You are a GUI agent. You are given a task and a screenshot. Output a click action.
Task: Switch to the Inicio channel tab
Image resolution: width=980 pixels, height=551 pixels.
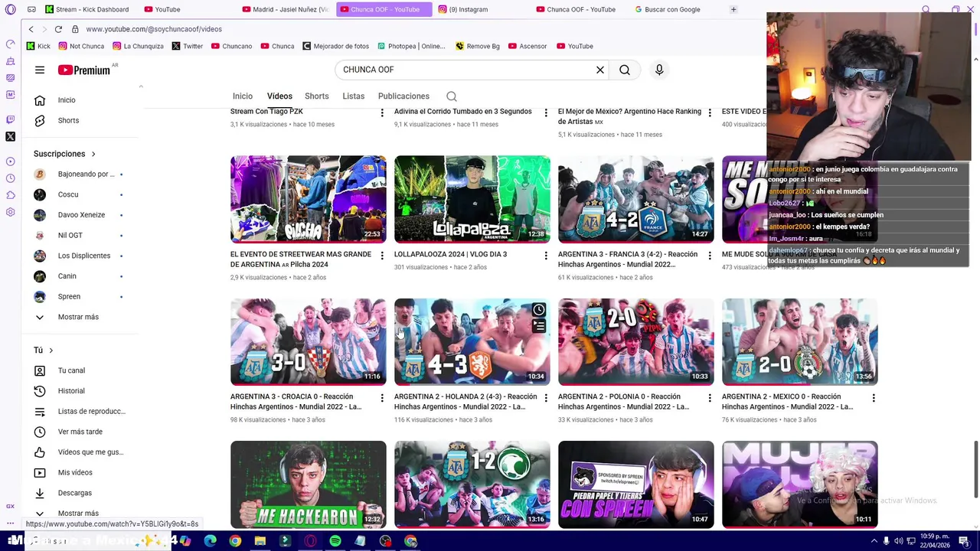coord(243,96)
